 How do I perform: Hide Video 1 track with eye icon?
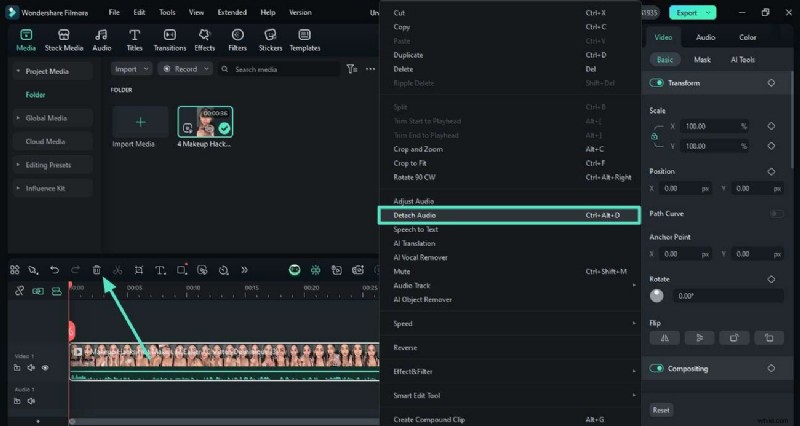(45, 367)
